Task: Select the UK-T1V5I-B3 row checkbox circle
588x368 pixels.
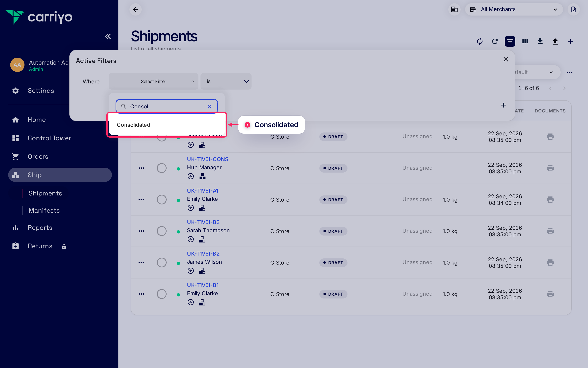Action: [161, 231]
